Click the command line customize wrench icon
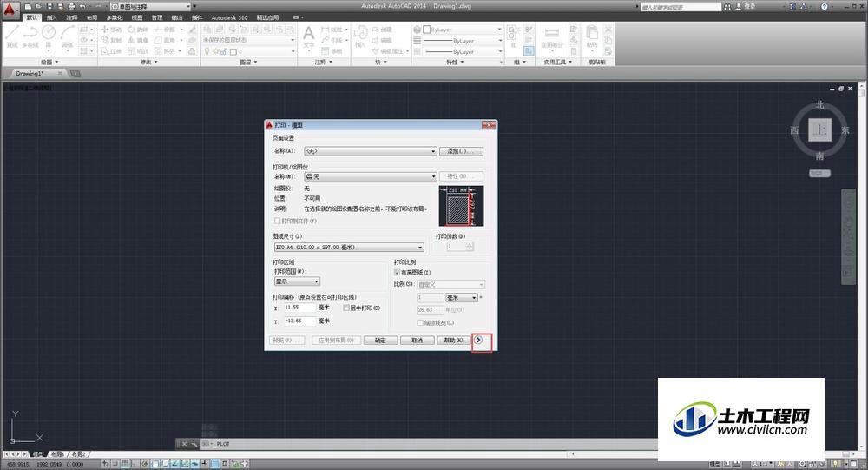This screenshot has width=868, height=470. pyautogui.click(x=194, y=444)
